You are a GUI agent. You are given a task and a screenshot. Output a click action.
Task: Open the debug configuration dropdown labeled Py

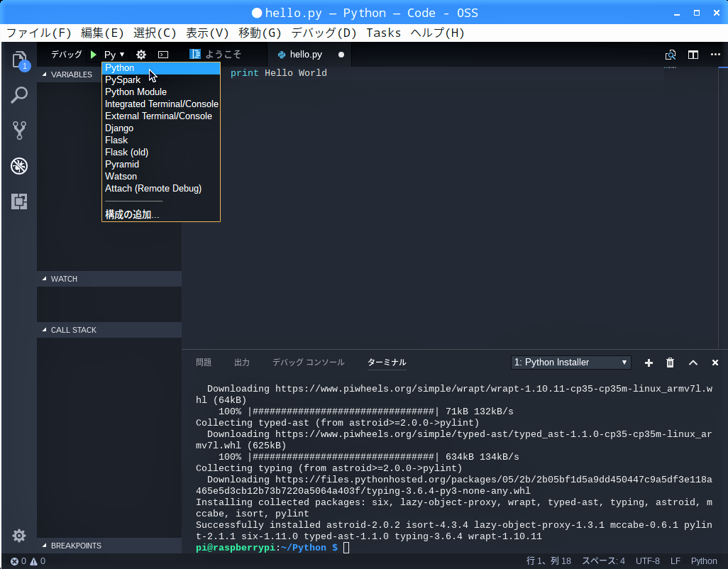[114, 55]
